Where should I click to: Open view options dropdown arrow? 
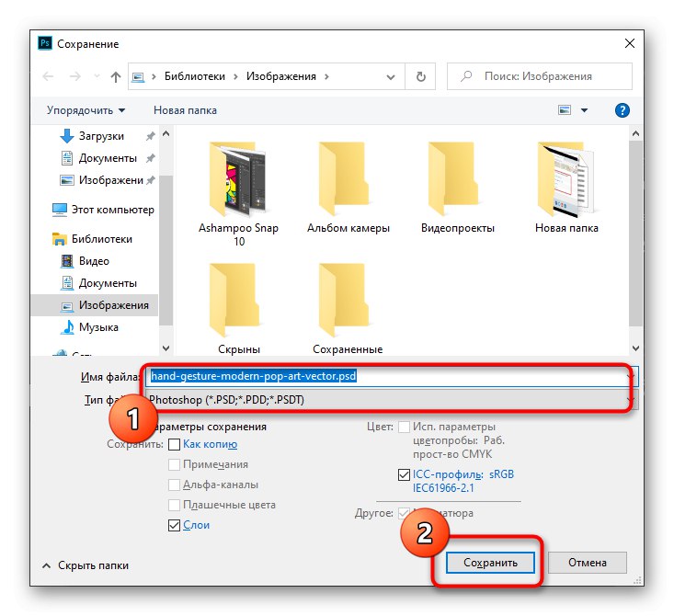point(584,110)
